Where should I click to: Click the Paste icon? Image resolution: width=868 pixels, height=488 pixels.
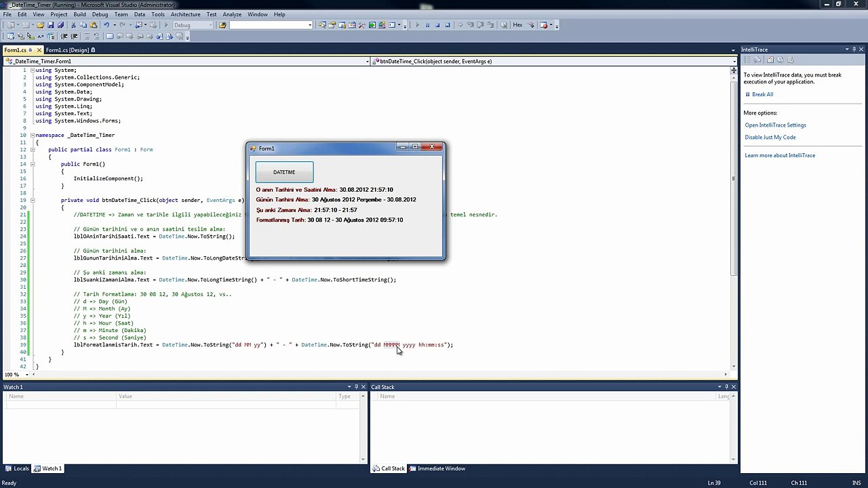coord(94,25)
